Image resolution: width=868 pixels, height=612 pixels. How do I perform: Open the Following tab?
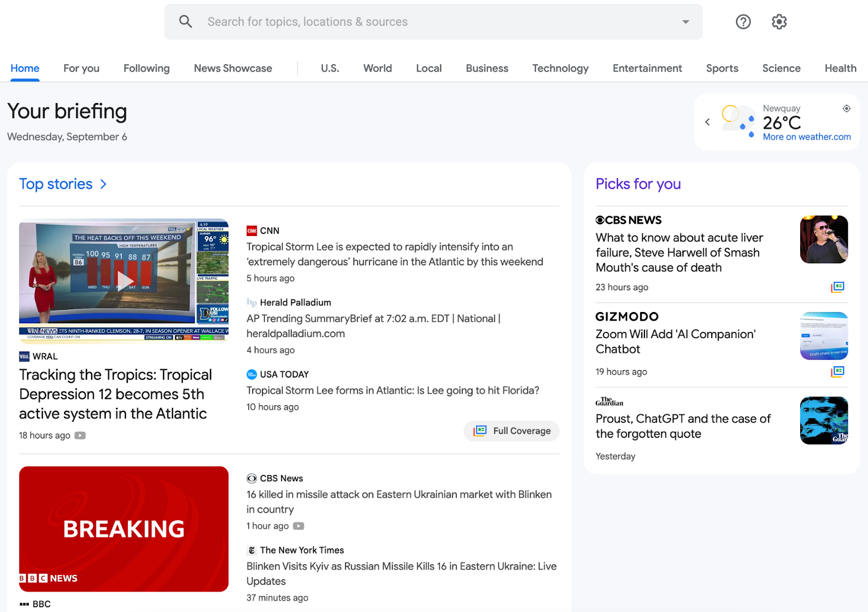(146, 68)
